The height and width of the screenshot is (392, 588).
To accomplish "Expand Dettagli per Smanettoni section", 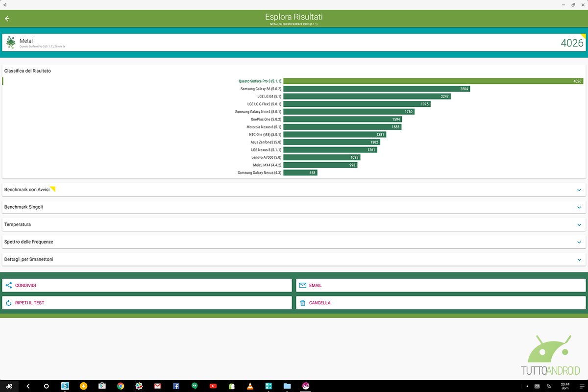I will 294,259.
